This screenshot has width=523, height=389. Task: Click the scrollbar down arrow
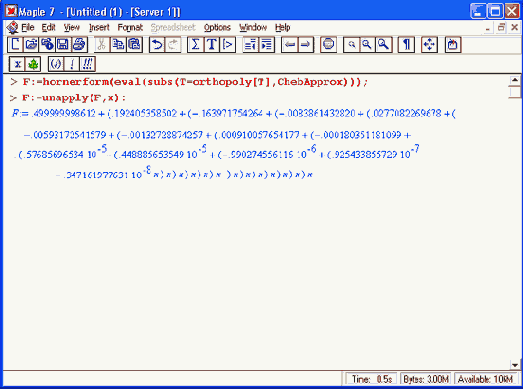tap(515, 365)
